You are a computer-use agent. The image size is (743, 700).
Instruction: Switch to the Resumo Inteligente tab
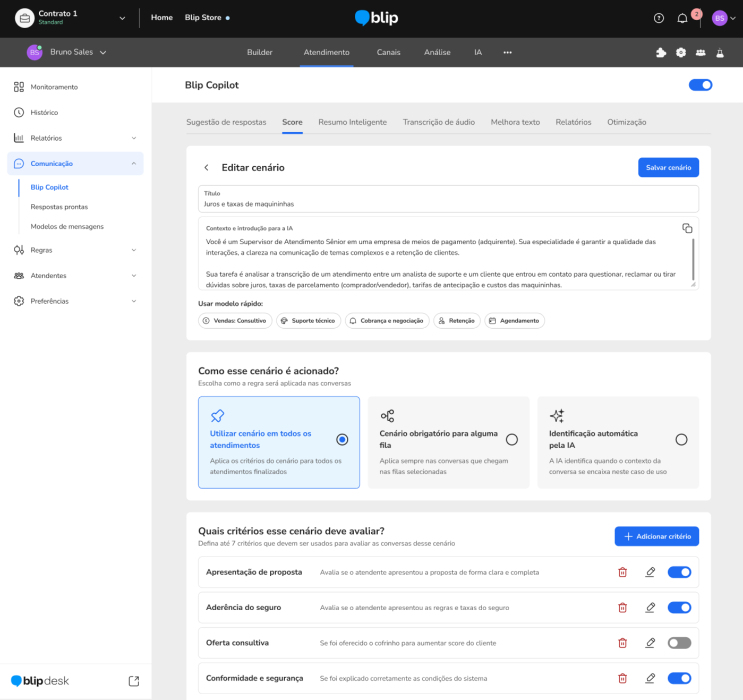[x=353, y=122]
